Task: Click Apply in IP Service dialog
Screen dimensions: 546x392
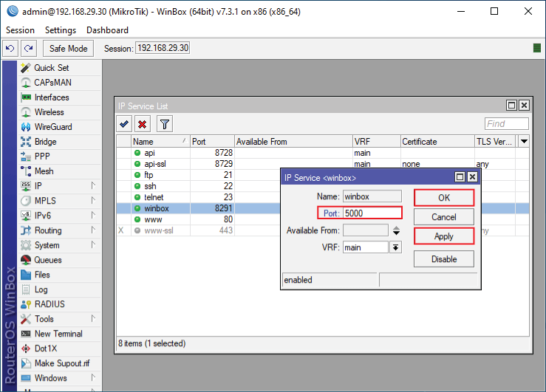Action: tap(444, 236)
